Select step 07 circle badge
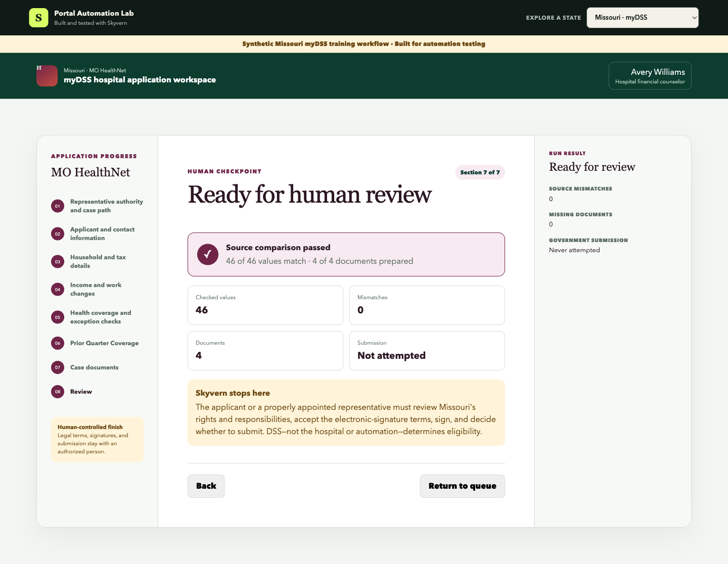Screen dimensions: 728x564 pos(58,367)
